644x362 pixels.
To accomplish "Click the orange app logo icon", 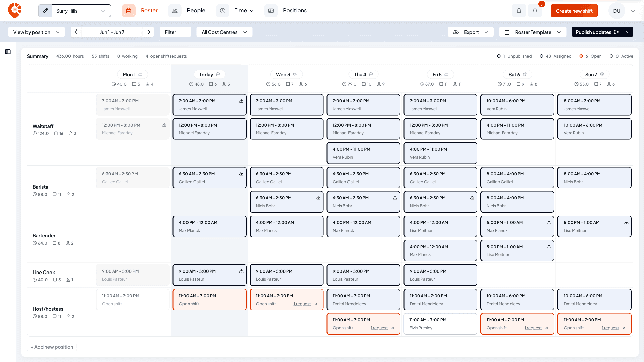I will (15, 11).
